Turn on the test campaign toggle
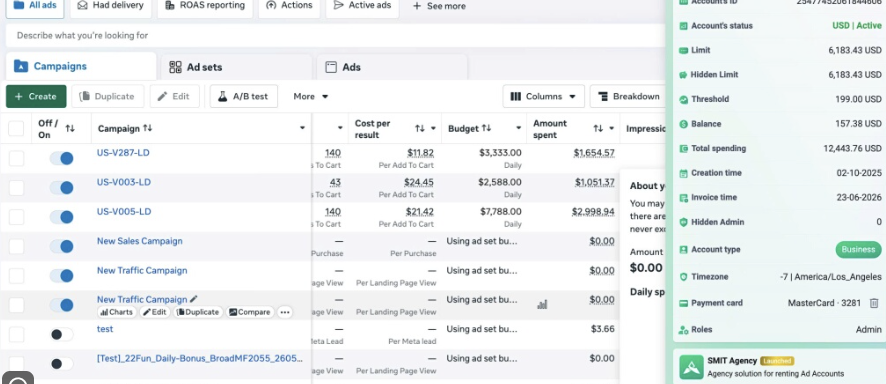The image size is (886, 384). point(62,334)
